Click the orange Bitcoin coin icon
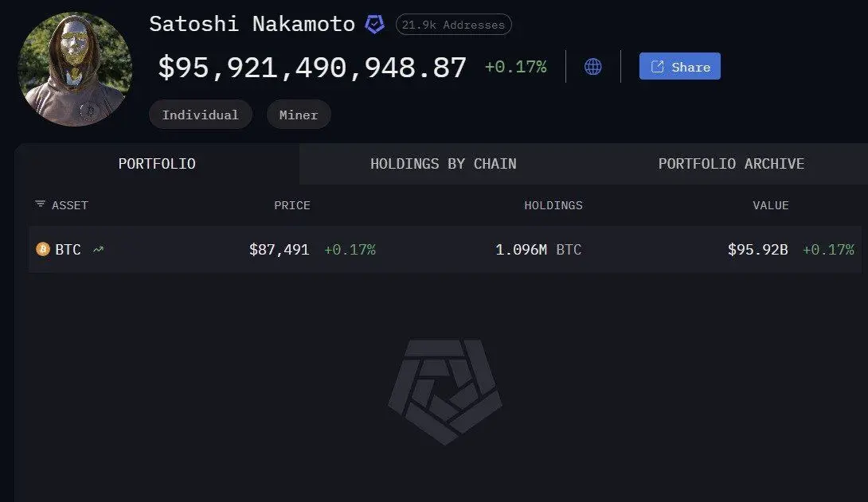Viewport: 868px width, 502px height. point(43,250)
